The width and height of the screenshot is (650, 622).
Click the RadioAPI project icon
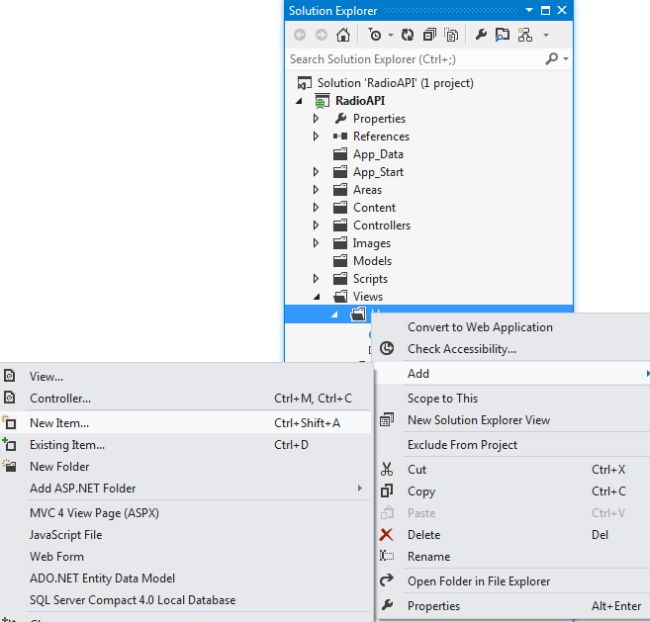322,101
